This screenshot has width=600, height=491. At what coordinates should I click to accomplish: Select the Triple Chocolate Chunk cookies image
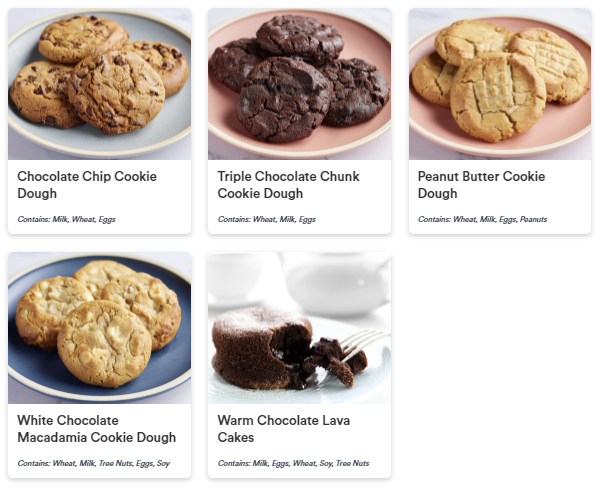click(x=299, y=84)
